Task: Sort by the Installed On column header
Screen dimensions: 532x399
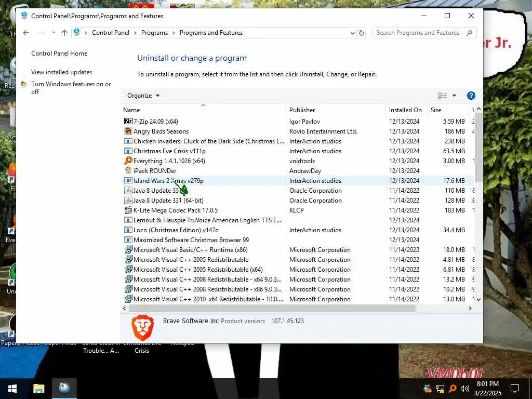Action: pos(406,110)
